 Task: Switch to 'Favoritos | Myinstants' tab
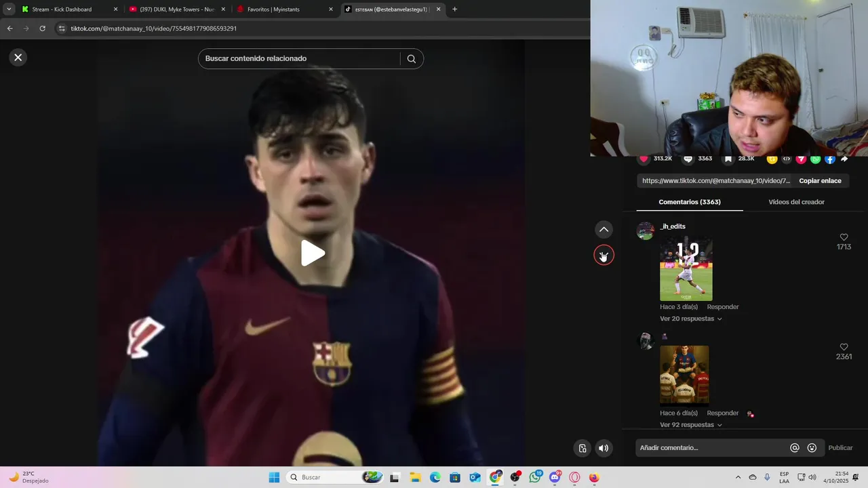coord(285,9)
